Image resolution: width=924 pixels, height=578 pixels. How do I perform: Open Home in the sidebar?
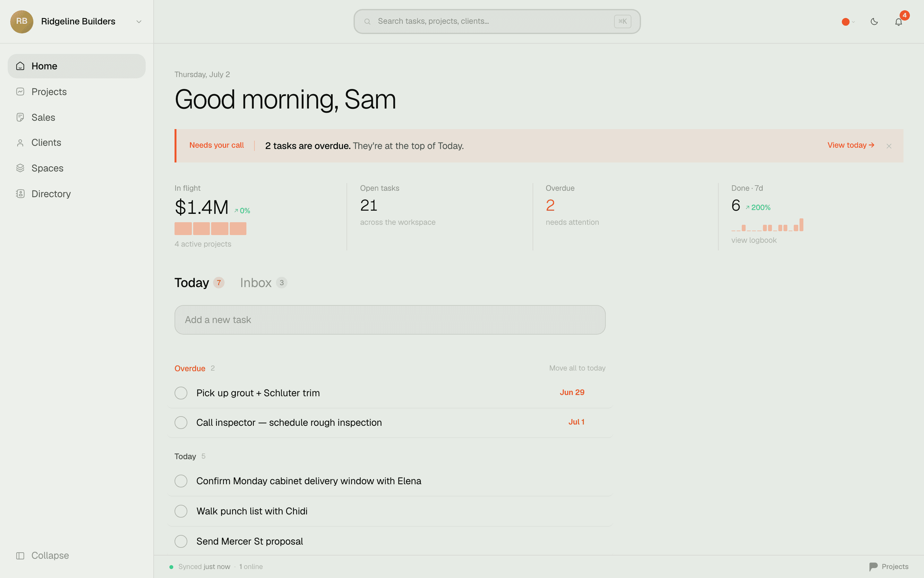(x=76, y=66)
